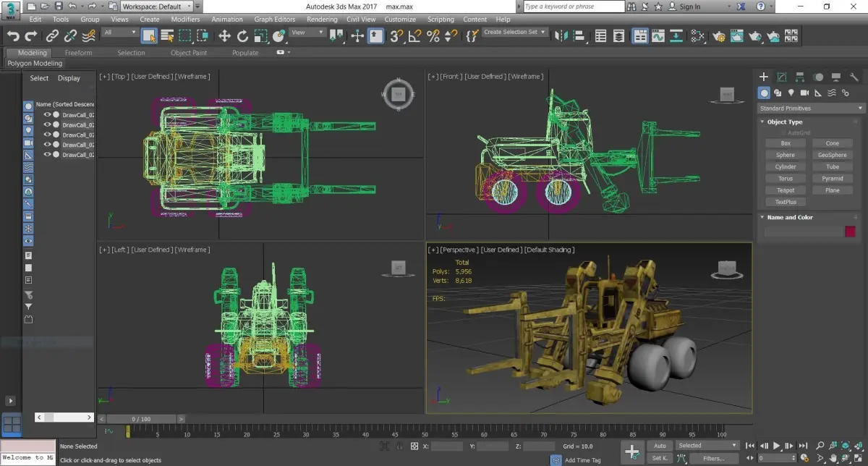Open the Material Editor teapot icon
The width and height of the screenshot is (868, 466).
718,35
